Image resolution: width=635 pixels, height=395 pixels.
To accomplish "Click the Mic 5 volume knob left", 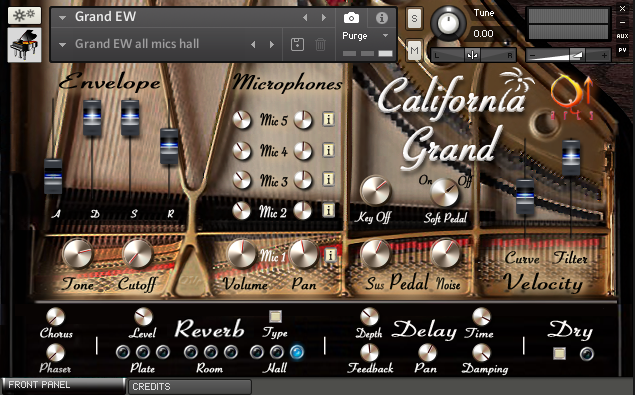I will click(242, 120).
